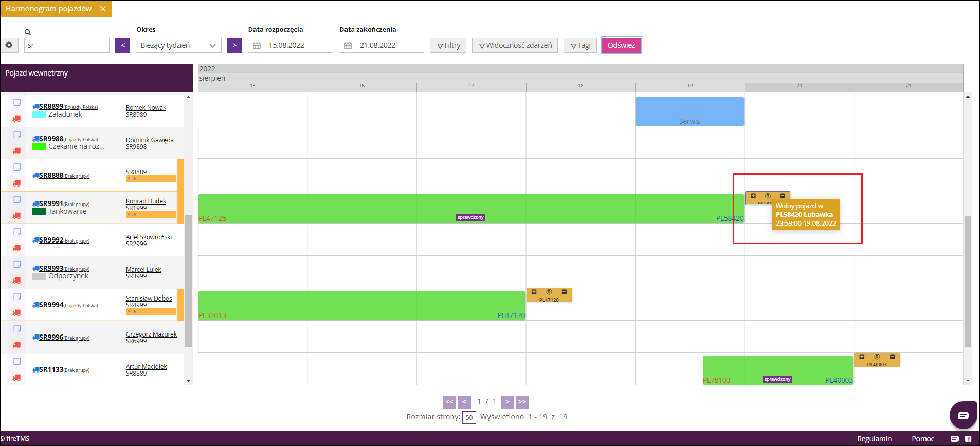This screenshot has height=446, width=980.
Task: Click plus icon on PL40003 free-vehicle marker
Action: pyautogui.click(x=862, y=357)
